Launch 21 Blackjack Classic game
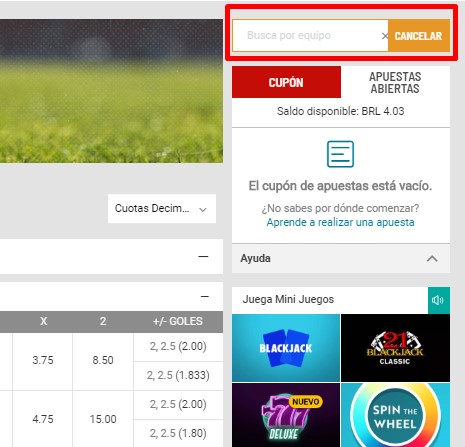The height and width of the screenshot is (447, 465). 395,348
